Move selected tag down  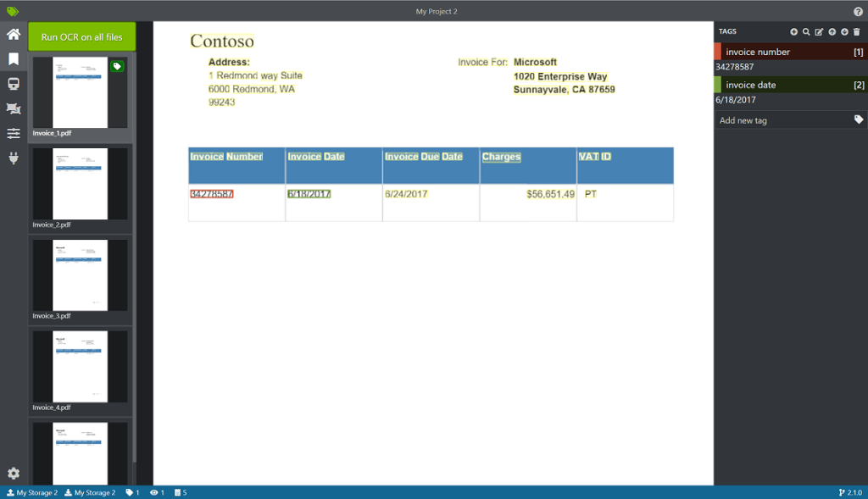(x=844, y=32)
